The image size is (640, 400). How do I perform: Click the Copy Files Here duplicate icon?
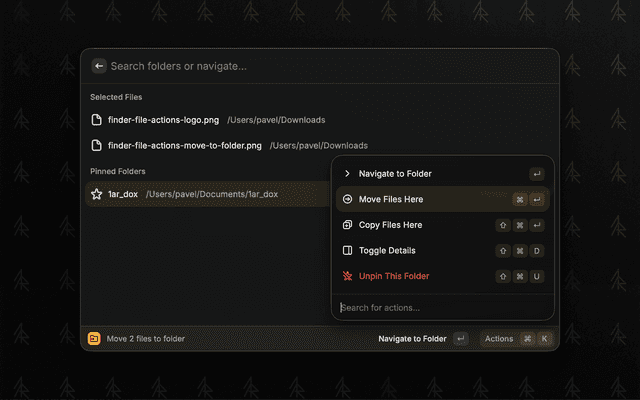point(347,225)
